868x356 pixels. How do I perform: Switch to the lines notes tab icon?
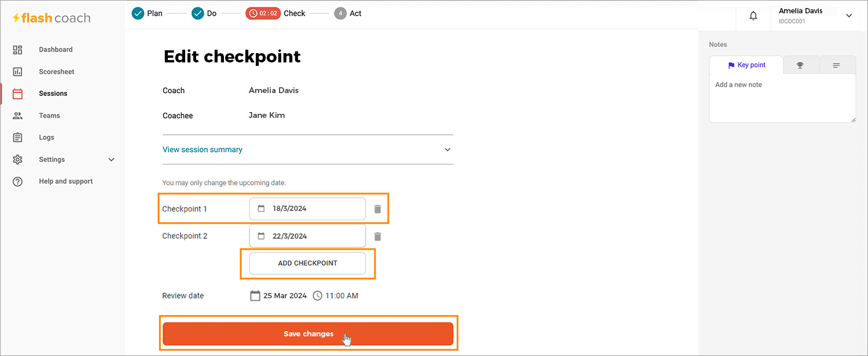837,65
